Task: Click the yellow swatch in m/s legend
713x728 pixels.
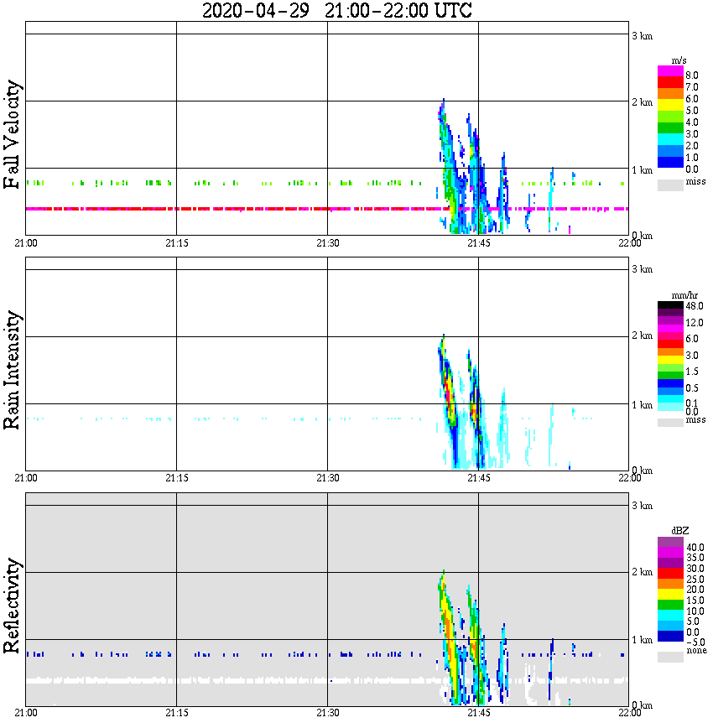Action: [x=670, y=105]
